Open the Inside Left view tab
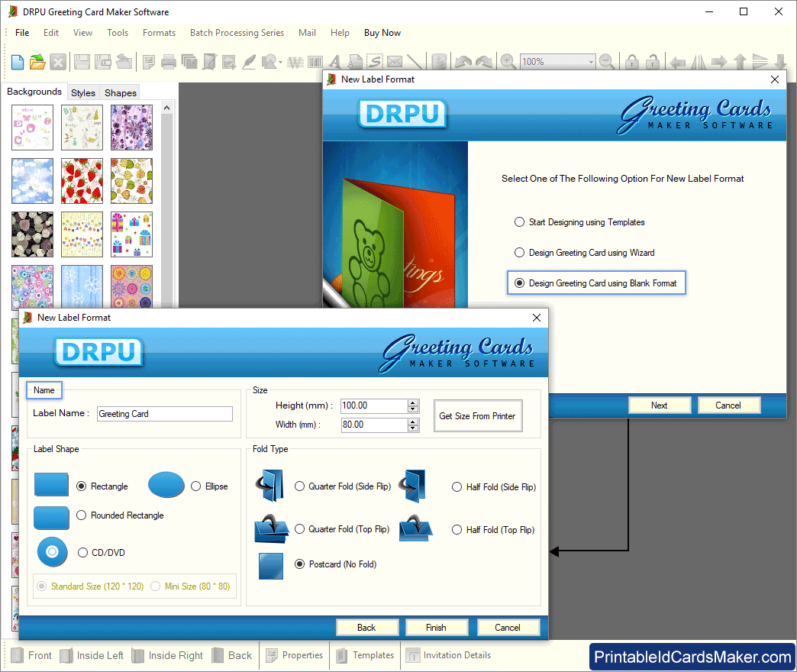This screenshot has height=672, width=797. 92,655
